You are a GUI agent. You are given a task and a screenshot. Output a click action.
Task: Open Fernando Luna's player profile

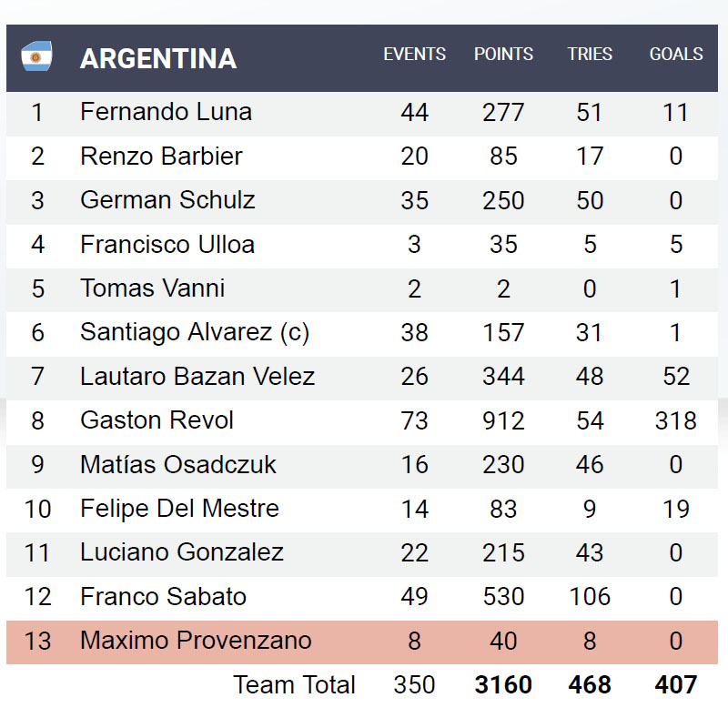(166, 112)
